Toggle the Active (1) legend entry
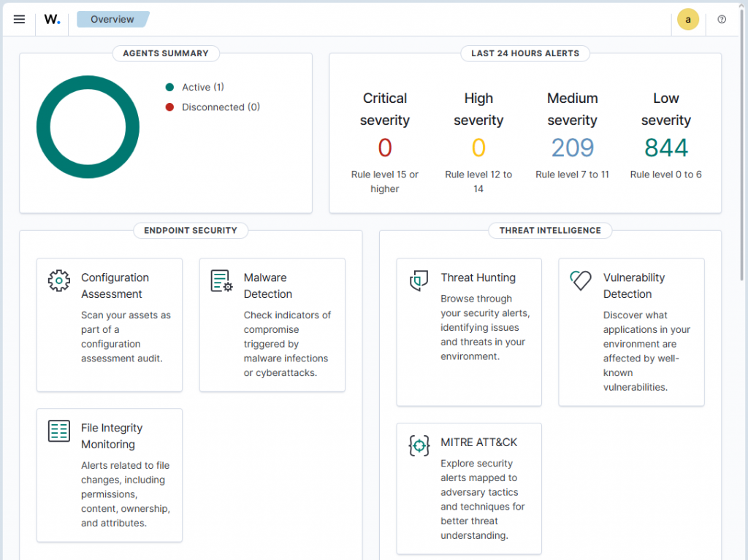The height and width of the screenshot is (560, 748). pos(194,88)
